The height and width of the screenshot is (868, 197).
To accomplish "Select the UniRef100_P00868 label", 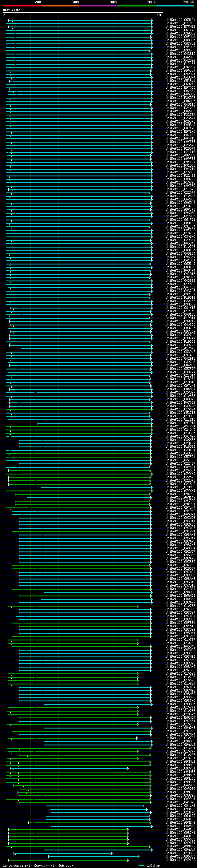I will (180, 599).
